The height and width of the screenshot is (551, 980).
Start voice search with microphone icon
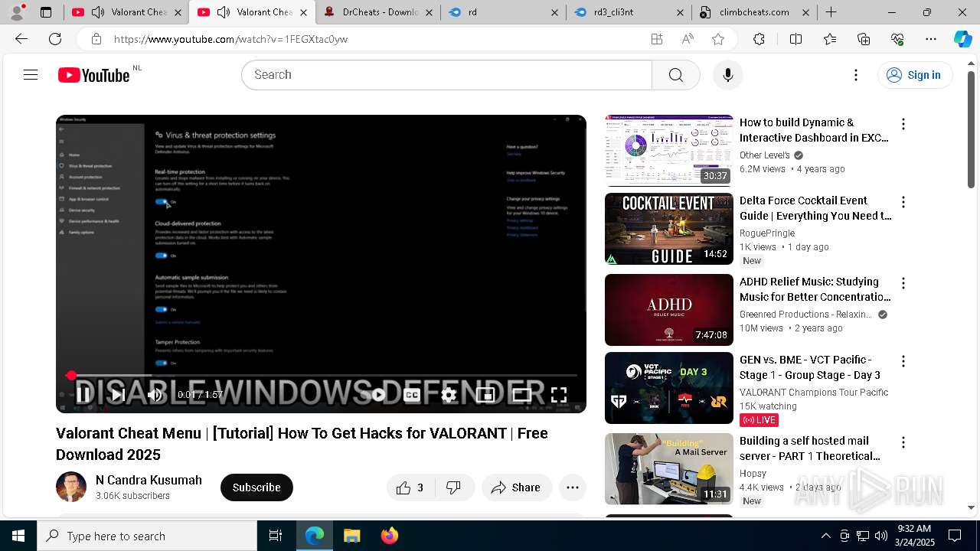[727, 75]
